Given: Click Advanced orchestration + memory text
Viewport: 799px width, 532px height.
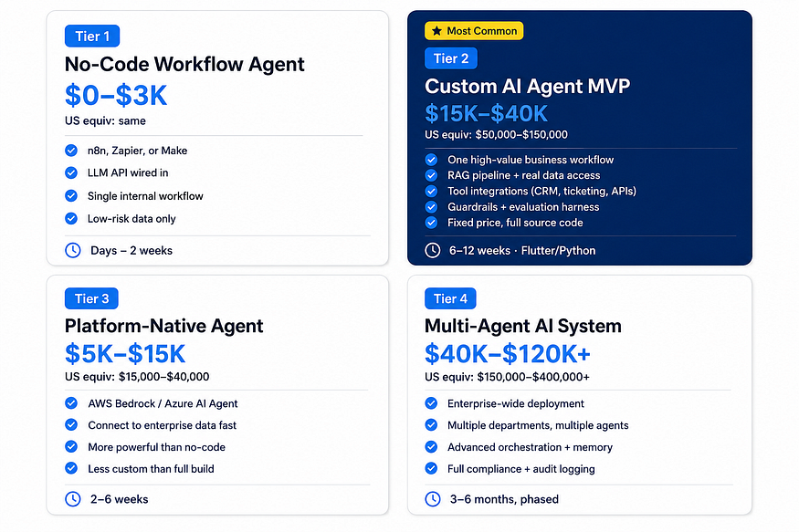Looking at the screenshot, I should point(530,447).
